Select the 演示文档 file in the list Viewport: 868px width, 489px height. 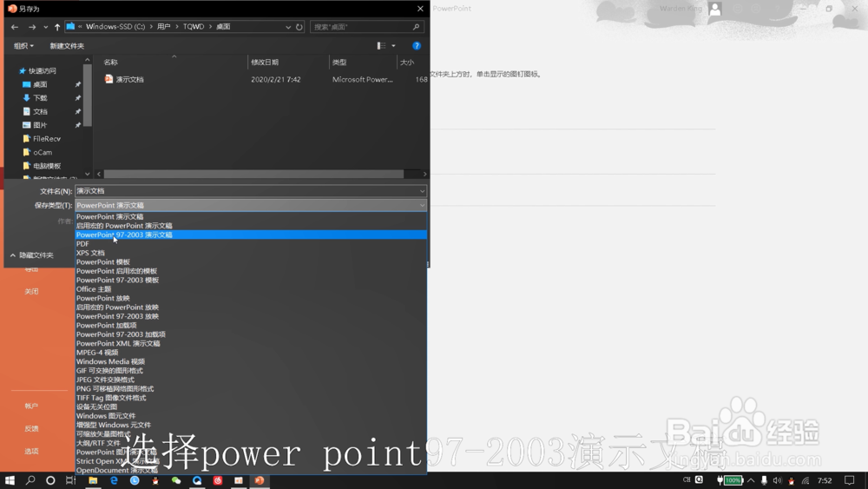[x=129, y=79]
